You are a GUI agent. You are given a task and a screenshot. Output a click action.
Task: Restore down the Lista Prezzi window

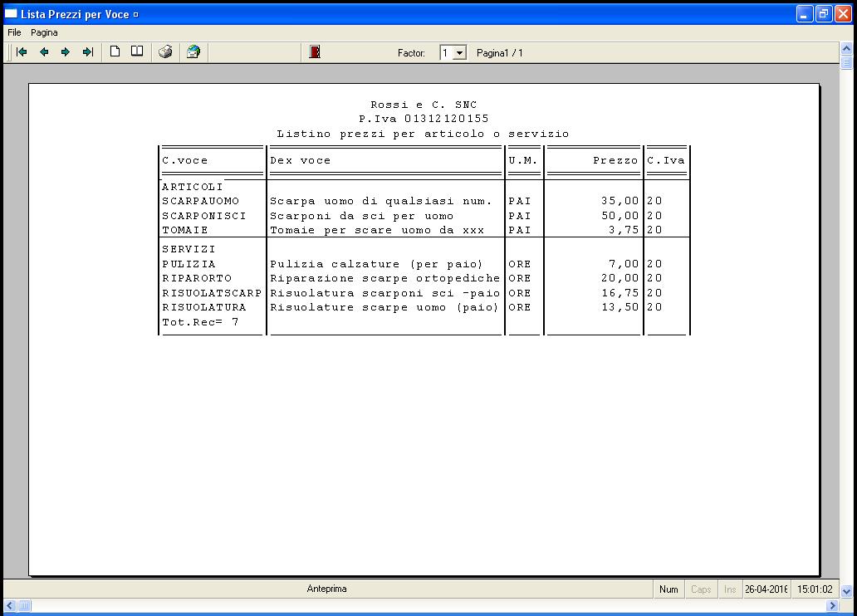(824, 13)
